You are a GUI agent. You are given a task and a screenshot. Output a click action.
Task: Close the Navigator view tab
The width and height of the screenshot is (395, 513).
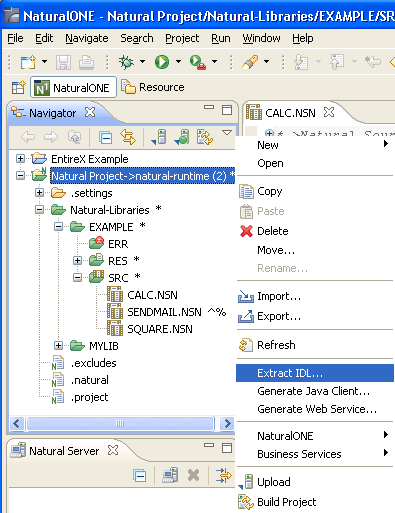tap(90, 112)
